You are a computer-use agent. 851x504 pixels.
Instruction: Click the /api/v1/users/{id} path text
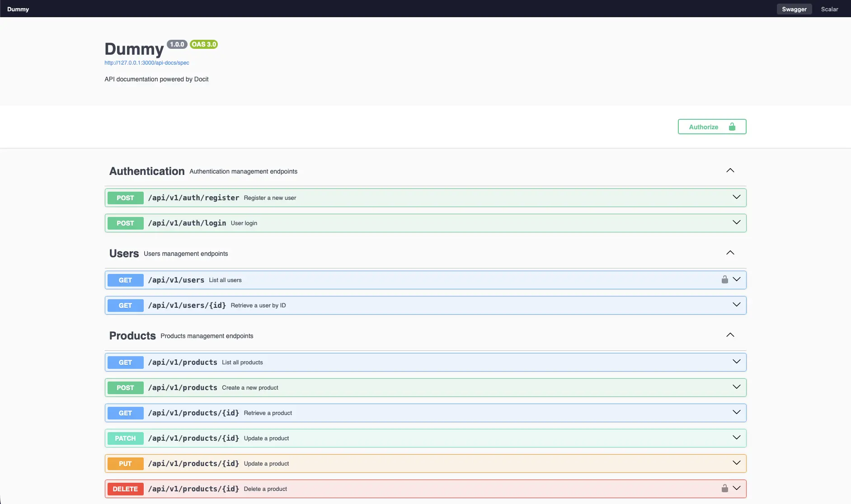coord(187,306)
